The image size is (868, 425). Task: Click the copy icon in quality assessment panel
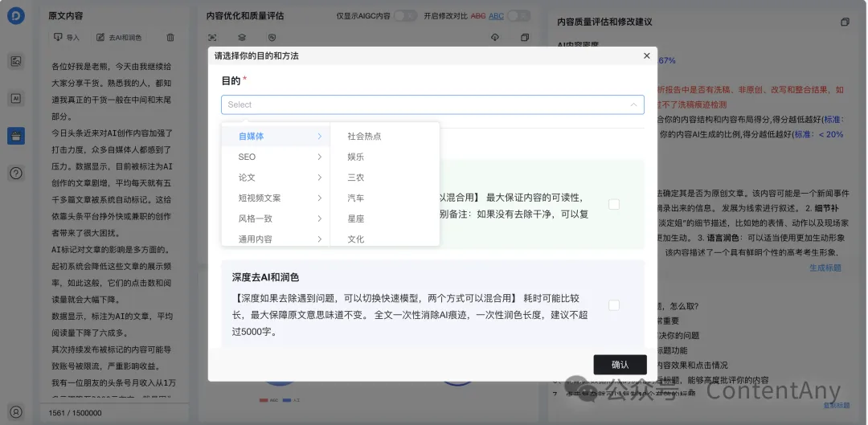[844, 22]
